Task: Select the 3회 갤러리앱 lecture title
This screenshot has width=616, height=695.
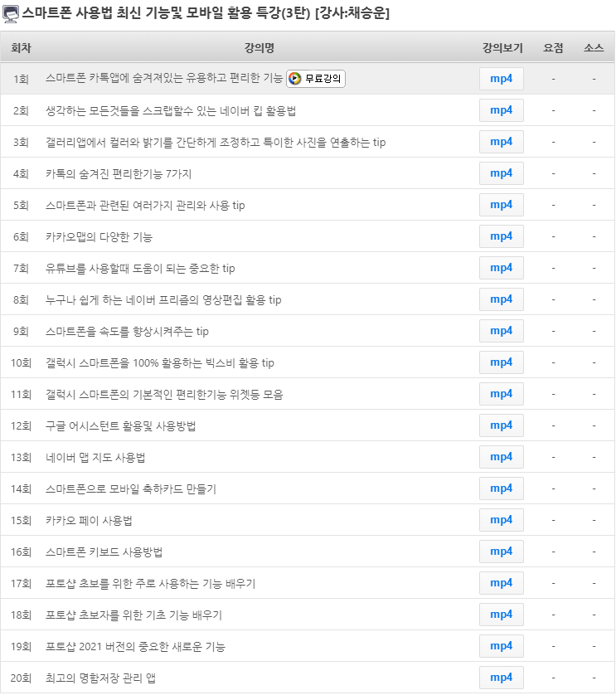Action: click(x=216, y=143)
